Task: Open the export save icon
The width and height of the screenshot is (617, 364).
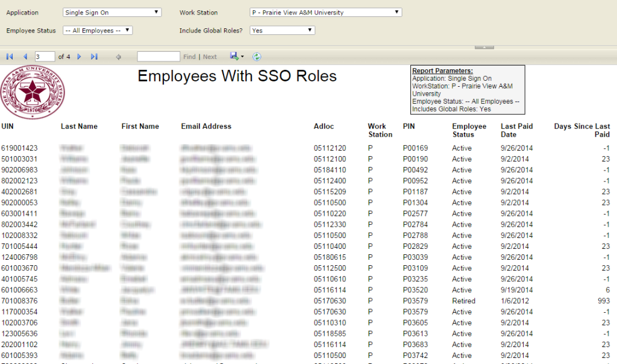Action: (x=234, y=56)
